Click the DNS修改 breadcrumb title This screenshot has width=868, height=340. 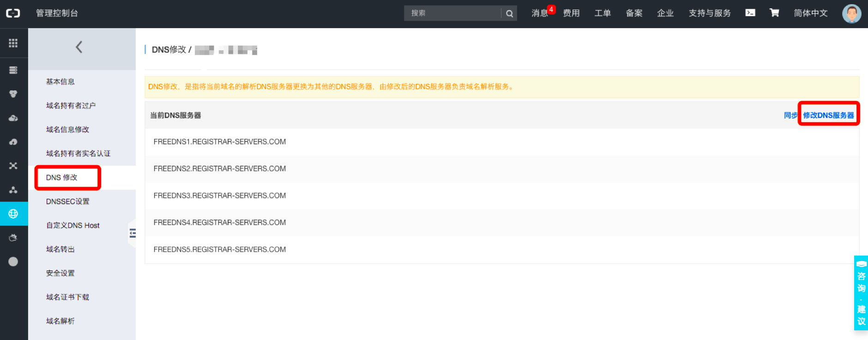[x=169, y=49]
